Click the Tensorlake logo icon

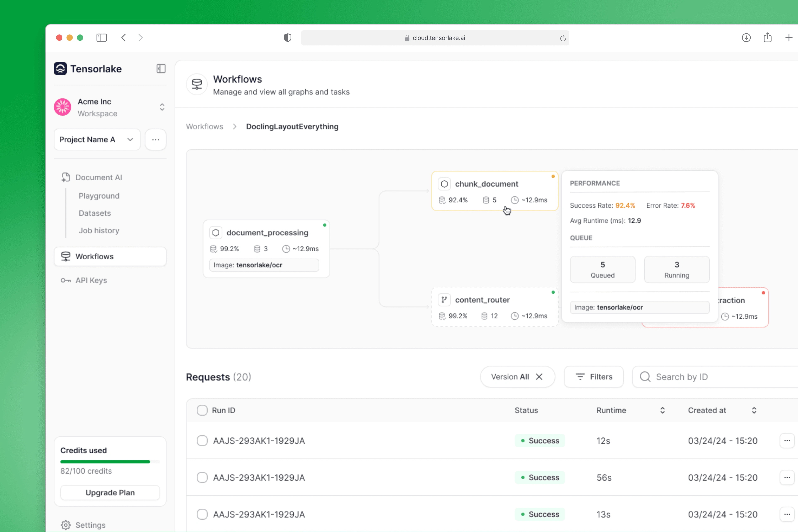tap(60, 69)
